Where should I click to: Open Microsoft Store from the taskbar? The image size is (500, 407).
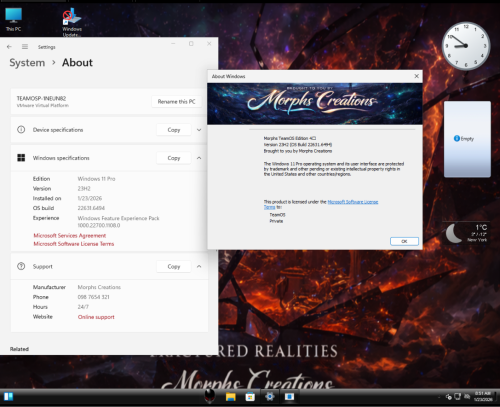click(x=250, y=397)
